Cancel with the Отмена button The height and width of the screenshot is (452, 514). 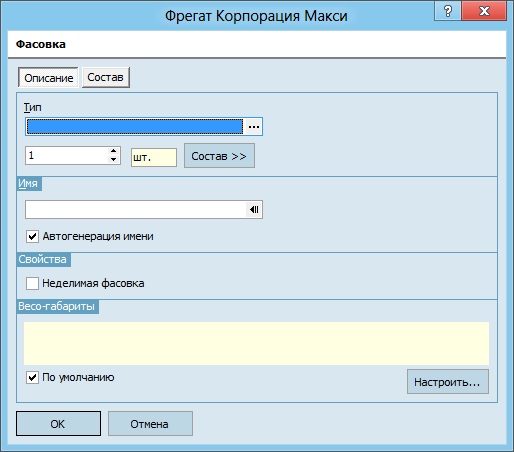pyautogui.click(x=150, y=424)
